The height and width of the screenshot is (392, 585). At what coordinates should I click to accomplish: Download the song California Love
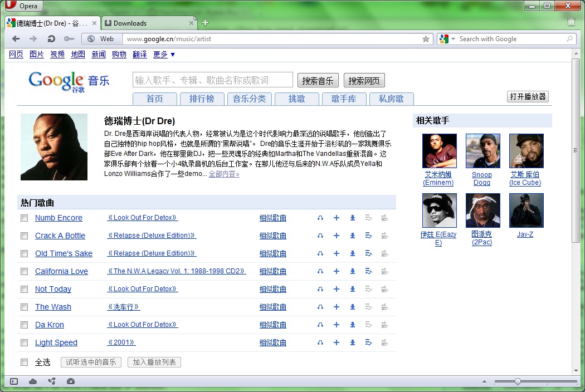353,271
